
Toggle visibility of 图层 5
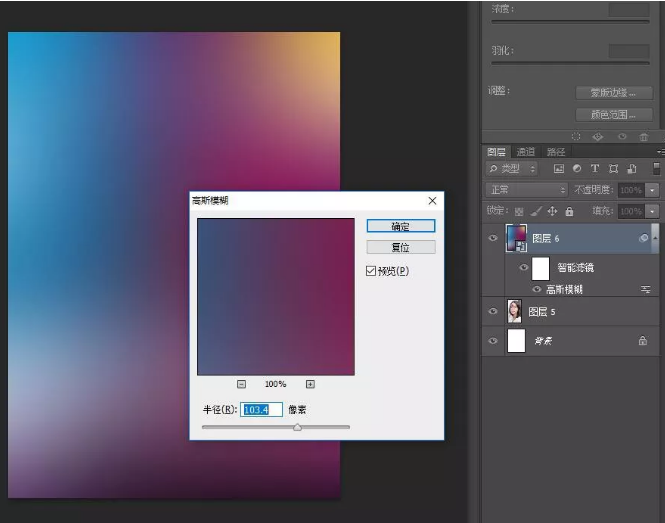(492, 312)
